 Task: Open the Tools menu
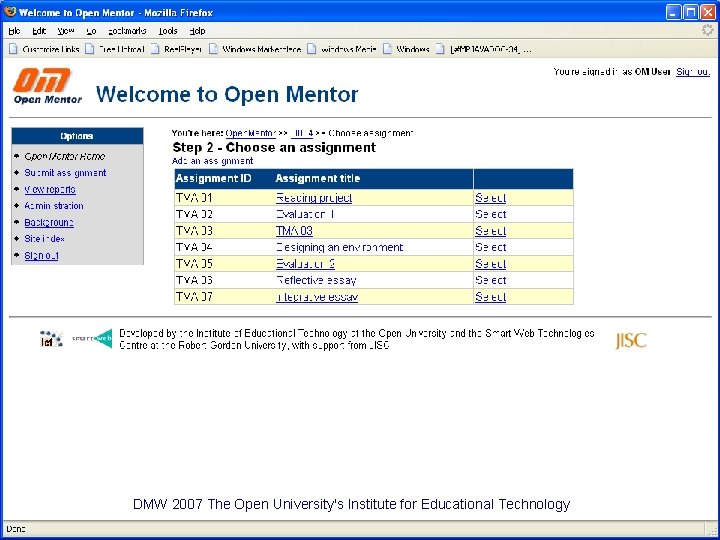tap(168, 31)
